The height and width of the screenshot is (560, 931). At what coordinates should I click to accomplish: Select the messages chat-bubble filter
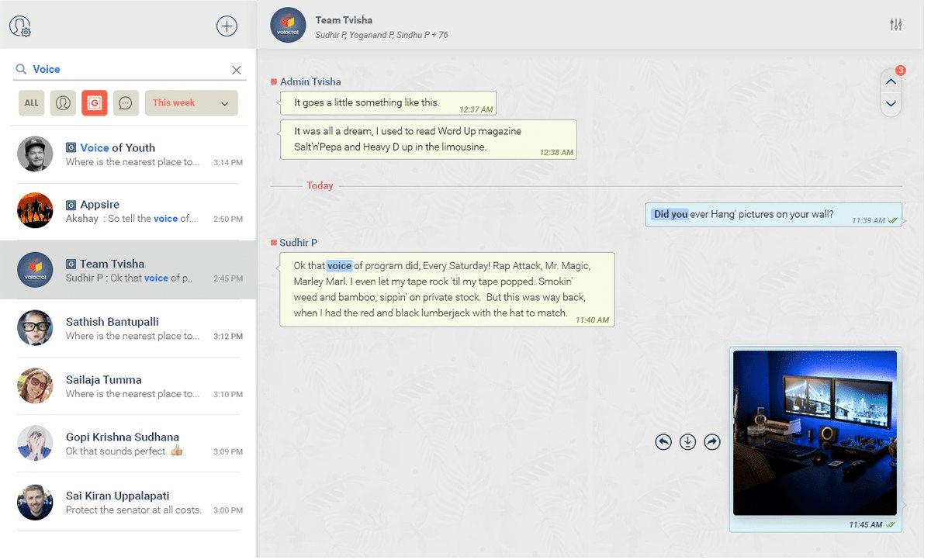(126, 102)
